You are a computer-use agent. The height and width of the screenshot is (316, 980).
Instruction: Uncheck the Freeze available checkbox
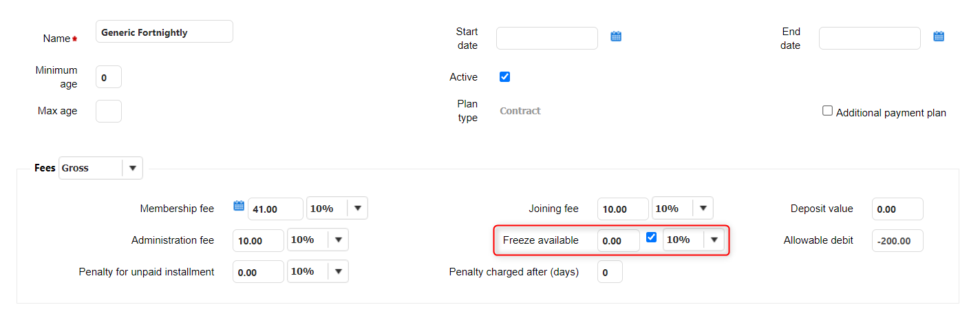(652, 238)
